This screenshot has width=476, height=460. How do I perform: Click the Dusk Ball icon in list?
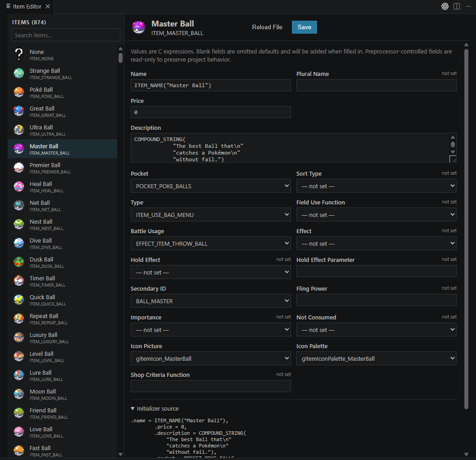coord(19,262)
